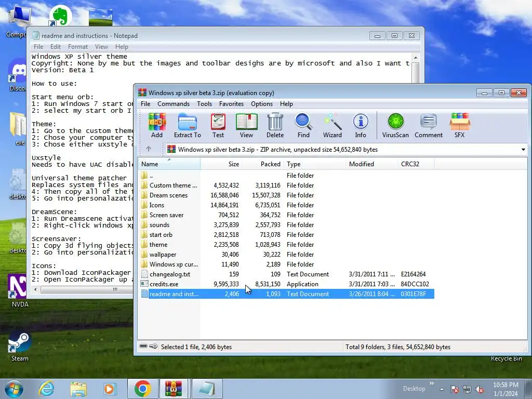Open the Find magnifier tool
This screenshot has height=399, width=532.
click(x=303, y=125)
